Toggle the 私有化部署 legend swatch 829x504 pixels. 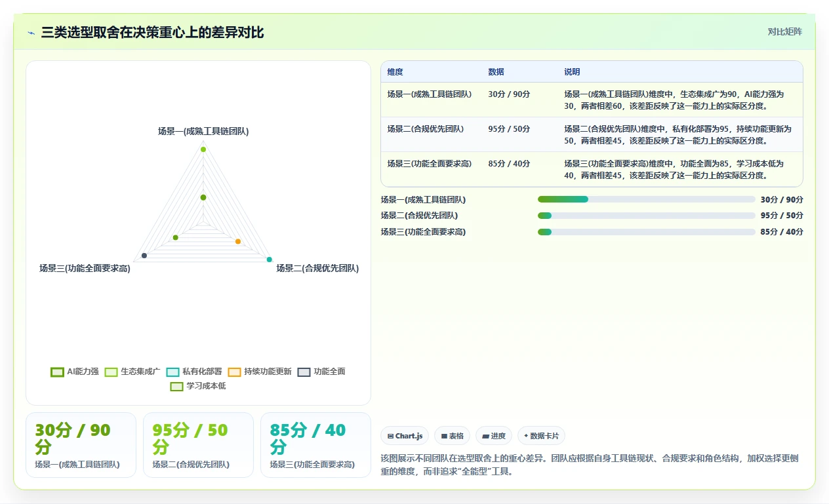[x=173, y=372]
